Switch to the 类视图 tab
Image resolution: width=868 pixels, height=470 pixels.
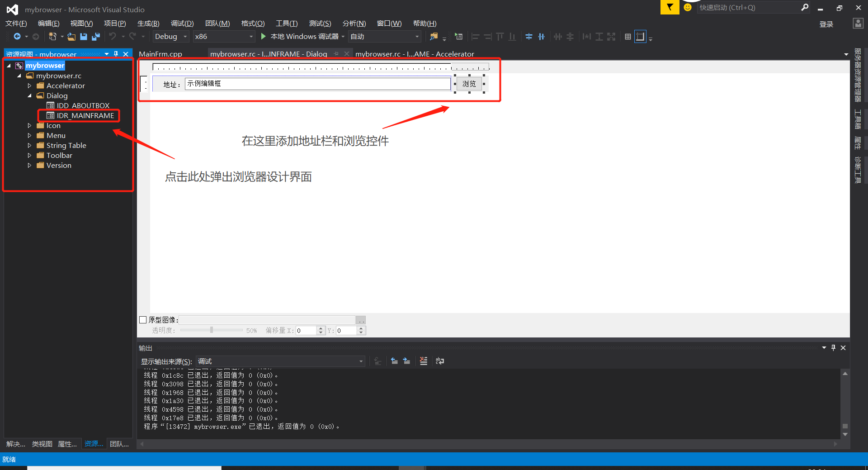pyautogui.click(x=42, y=444)
